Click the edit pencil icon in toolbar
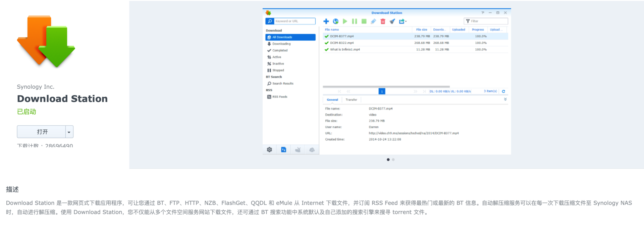Viewport: 644px width, 225px height. [373, 21]
